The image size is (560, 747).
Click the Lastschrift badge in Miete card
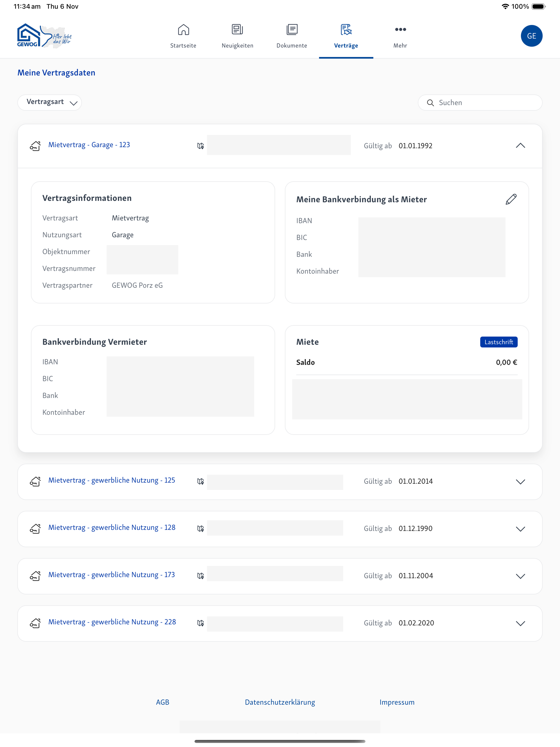[x=499, y=342]
